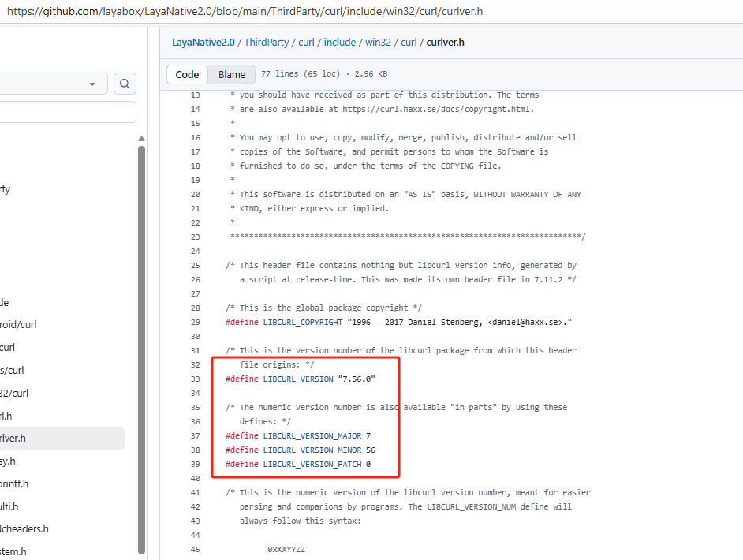743x560 pixels.
Task: Click line number 33 in gutter
Action: 195,379
